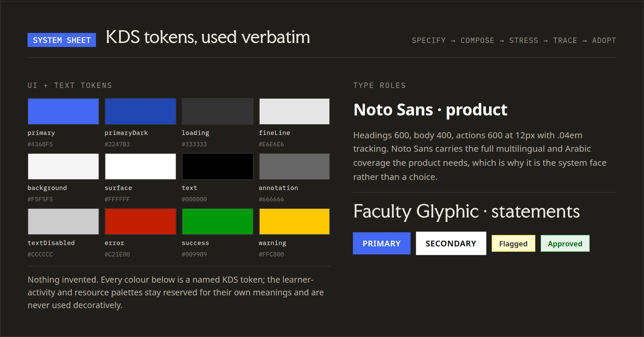Click the textDisabled swatch
644x337 pixels.
click(63, 222)
